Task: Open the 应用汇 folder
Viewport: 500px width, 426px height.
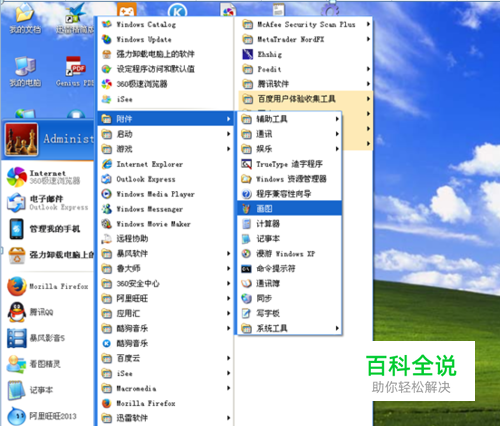Action: (166, 313)
